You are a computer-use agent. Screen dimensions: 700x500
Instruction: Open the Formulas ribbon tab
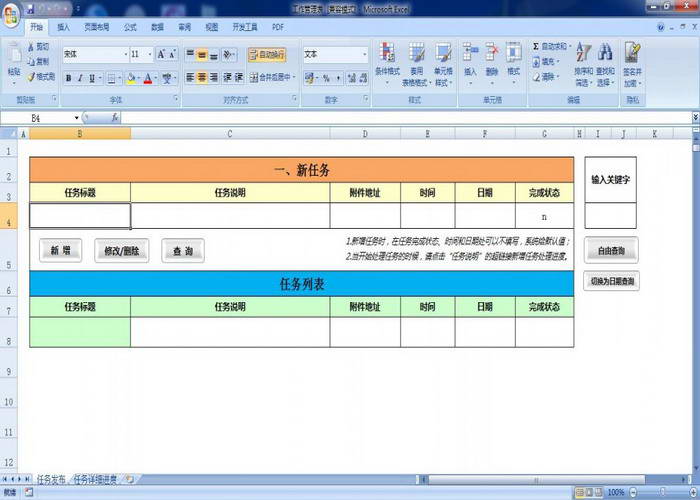(130, 27)
